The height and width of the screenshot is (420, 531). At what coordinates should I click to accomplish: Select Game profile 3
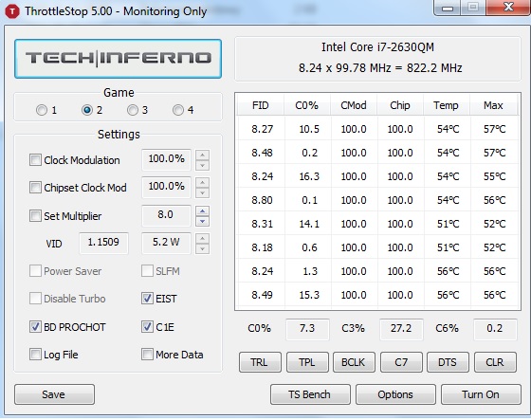point(133,110)
